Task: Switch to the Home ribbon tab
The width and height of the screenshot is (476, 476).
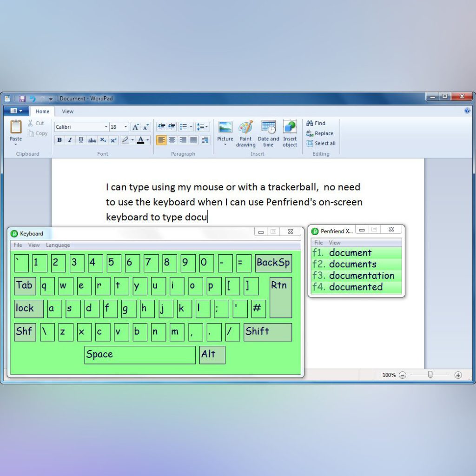Action: point(42,112)
